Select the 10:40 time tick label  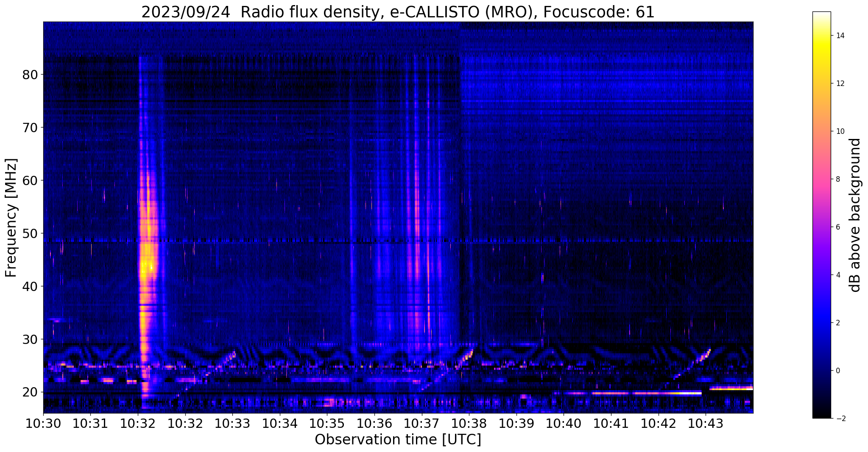tap(564, 424)
